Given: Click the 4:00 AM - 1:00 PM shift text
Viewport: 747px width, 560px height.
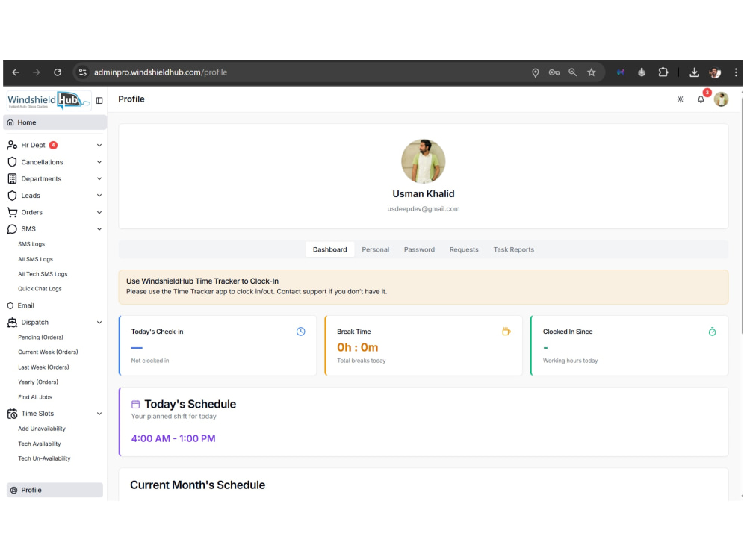Looking at the screenshot, I should (173, 438).
